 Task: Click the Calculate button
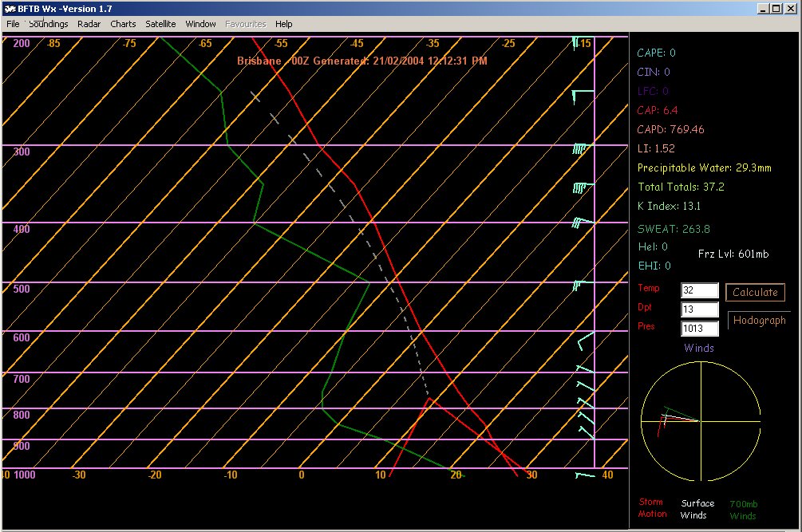click(755, 292)
